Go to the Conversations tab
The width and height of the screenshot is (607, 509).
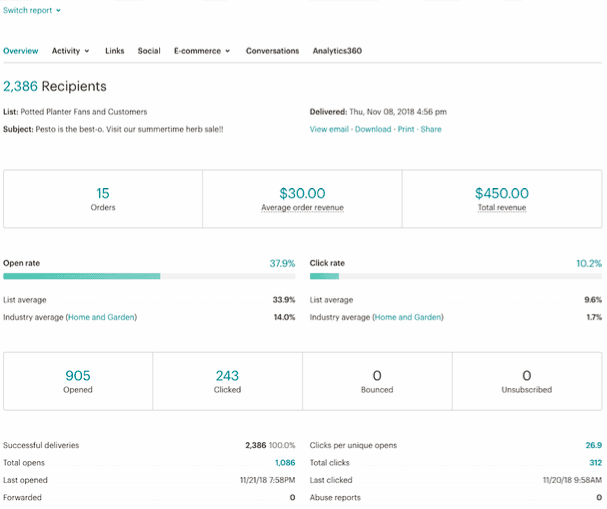click(272, 51)
